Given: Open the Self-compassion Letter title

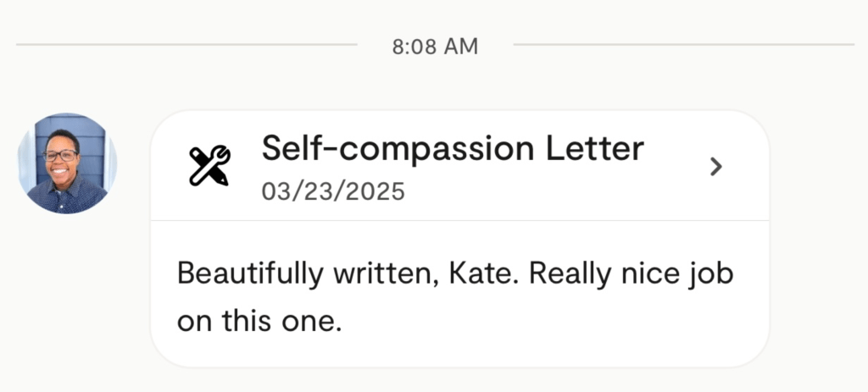Looking at the screenshot, I should pyautogui.click(x=452, y=149).
